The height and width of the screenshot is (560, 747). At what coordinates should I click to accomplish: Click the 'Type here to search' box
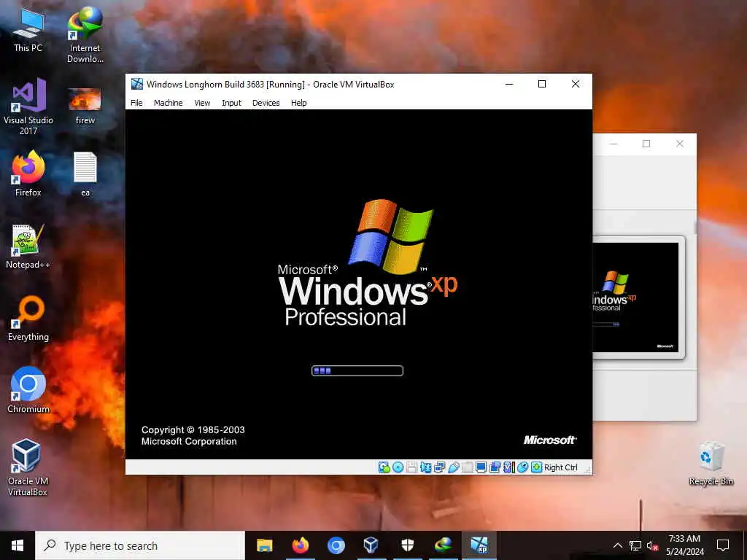click(140, 545)
